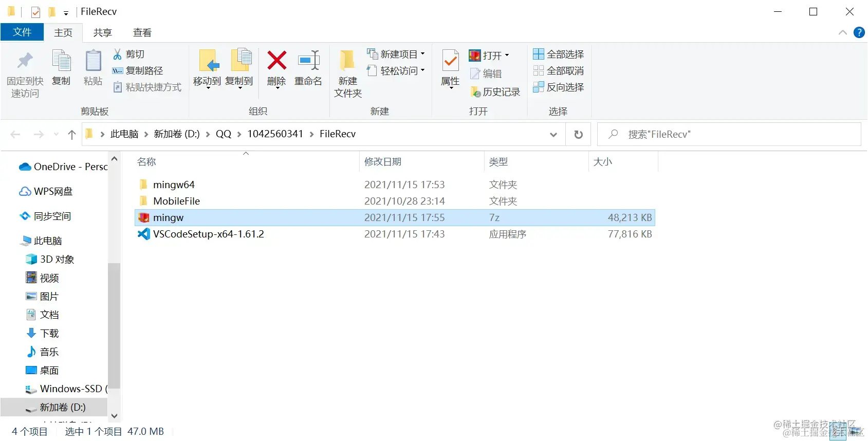
Task: Open 3D 对象 folder in sidebar
Action: pos(50,259)
